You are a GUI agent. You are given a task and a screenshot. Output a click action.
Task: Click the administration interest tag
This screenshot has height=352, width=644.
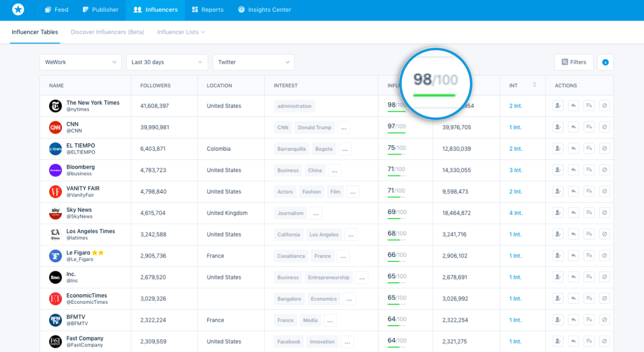(294, 106)
